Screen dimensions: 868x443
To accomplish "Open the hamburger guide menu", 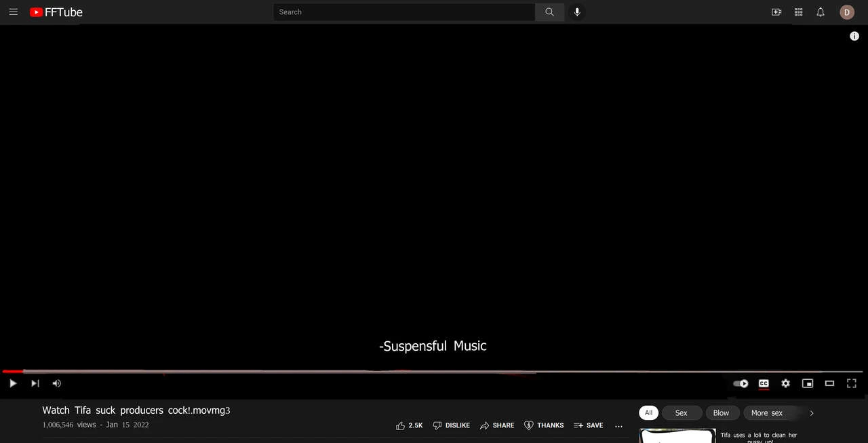I will click(x=14, y=12).
